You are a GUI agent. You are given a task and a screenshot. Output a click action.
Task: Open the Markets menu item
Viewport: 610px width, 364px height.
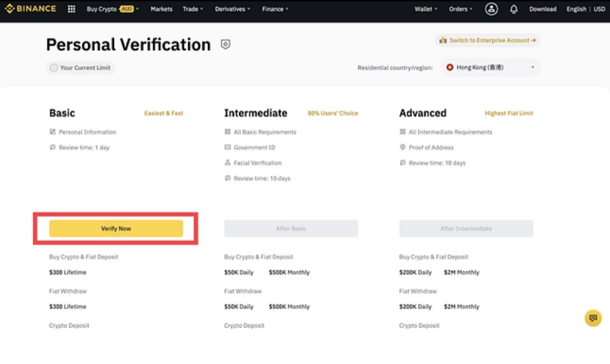tap(161, 9)
